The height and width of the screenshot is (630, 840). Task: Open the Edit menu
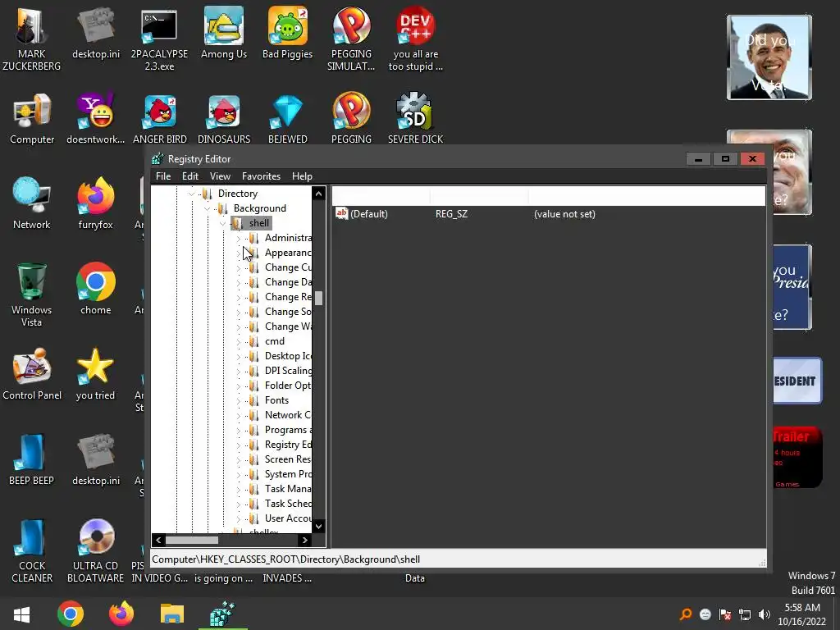tap(190, 176)
